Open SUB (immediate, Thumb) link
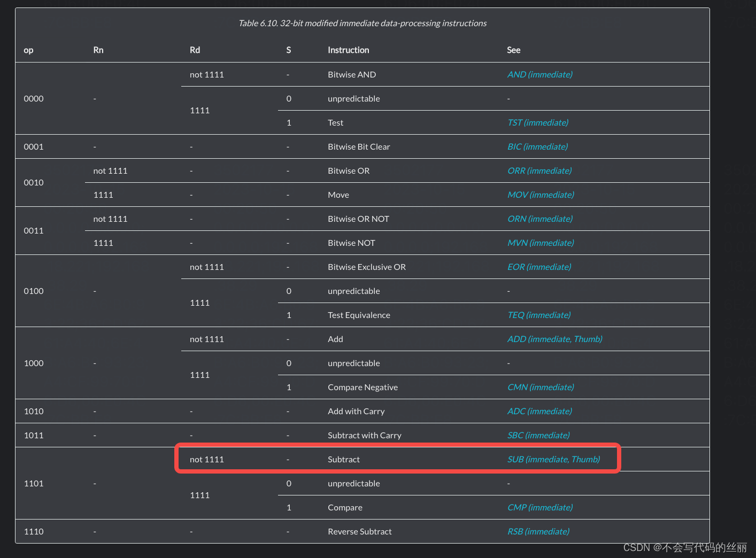Image resolution: width=756 pixels, height=558 pixels. [x=553, y=460]
